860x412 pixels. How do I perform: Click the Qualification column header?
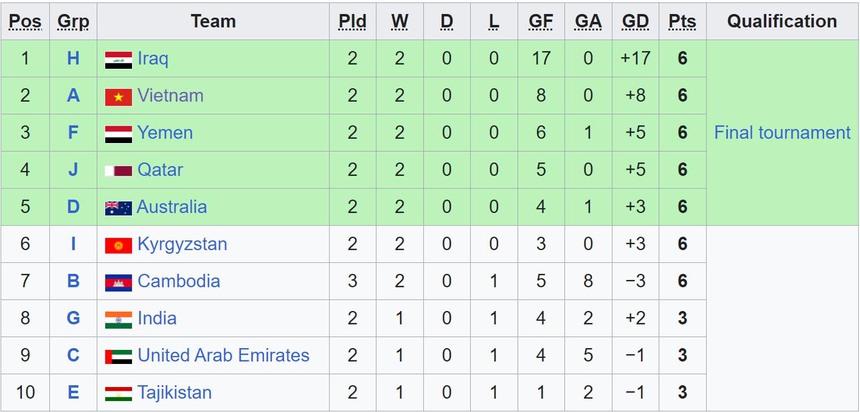click(782, 21)
